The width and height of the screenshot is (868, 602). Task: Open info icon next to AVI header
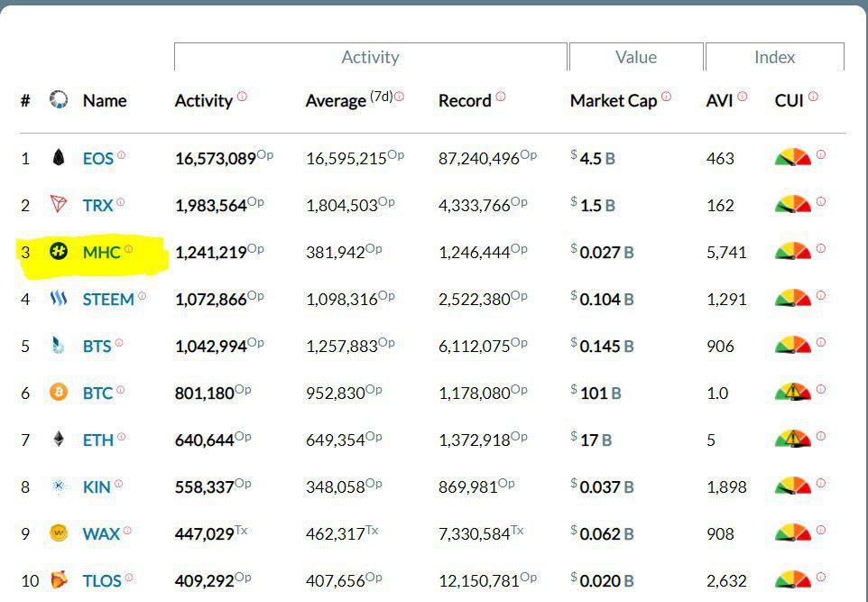[x=743, y=97]
